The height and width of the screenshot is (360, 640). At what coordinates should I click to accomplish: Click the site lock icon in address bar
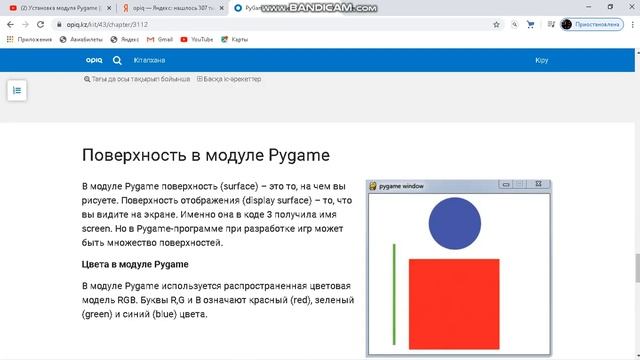click(59, 24)
